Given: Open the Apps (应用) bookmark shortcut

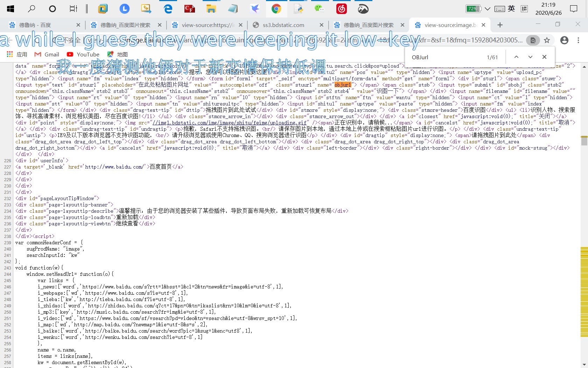Looking at the screenshot, I should (x=17, y=54).
